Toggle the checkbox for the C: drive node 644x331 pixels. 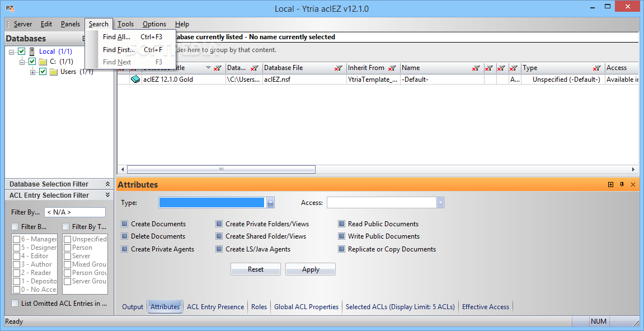32,62
